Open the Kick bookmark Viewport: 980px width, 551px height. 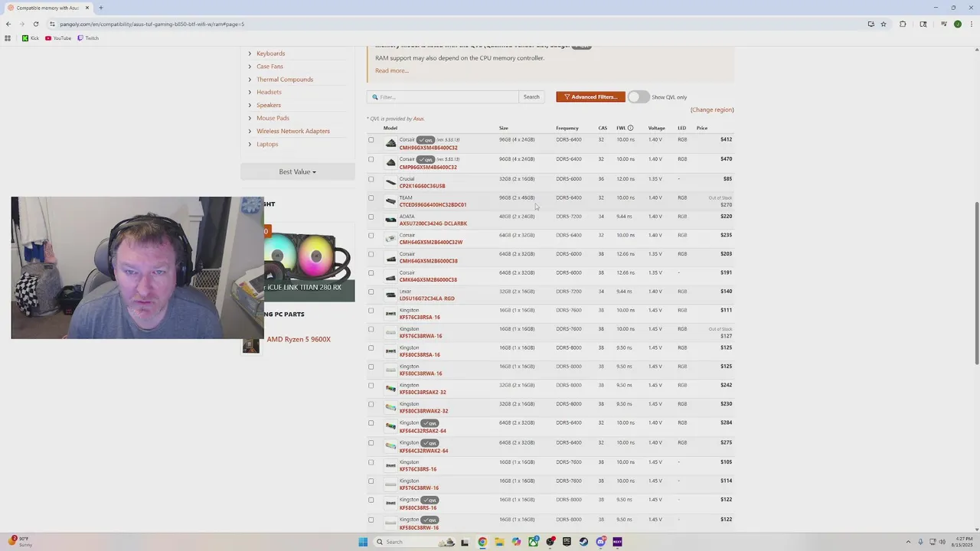[30, 38]
